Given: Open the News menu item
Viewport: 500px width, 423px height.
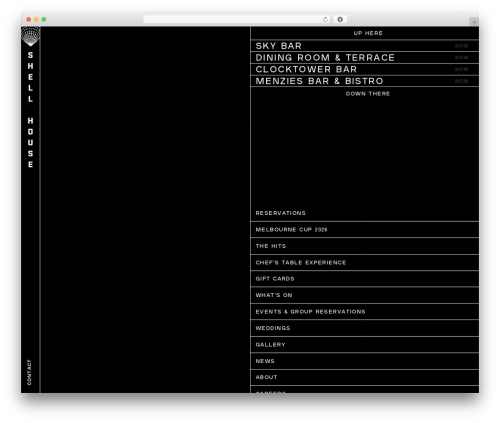Looking at the screenshot, I should [x=365, y=361].
